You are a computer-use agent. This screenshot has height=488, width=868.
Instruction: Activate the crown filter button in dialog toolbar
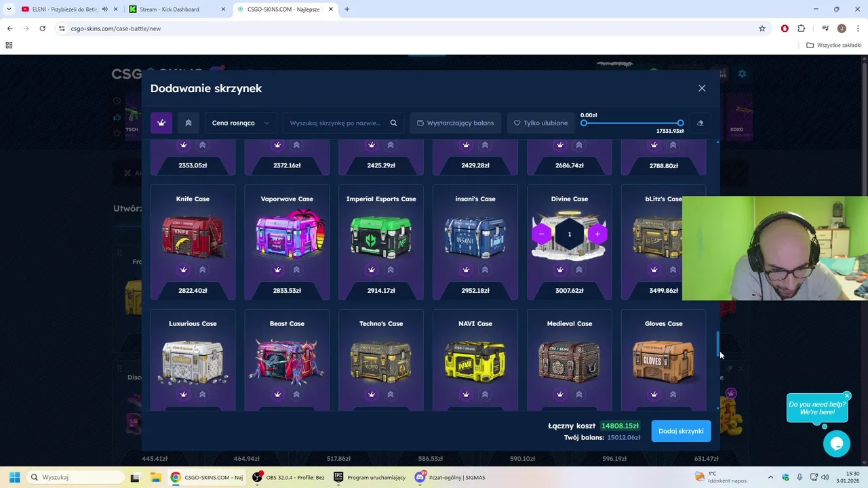[161, 123]
